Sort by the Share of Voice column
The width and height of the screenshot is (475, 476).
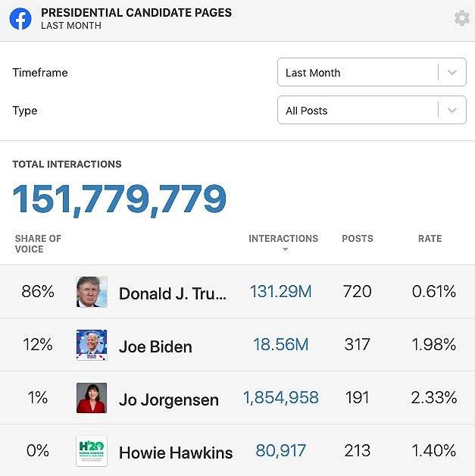[x=38, y=243]
